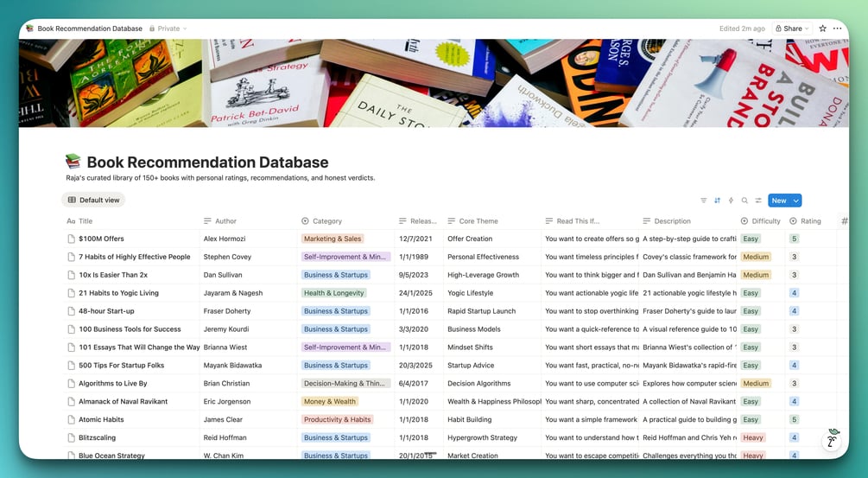Open the Category column header menu
This screenshot has width=868, height=478.
click(321, 221)
